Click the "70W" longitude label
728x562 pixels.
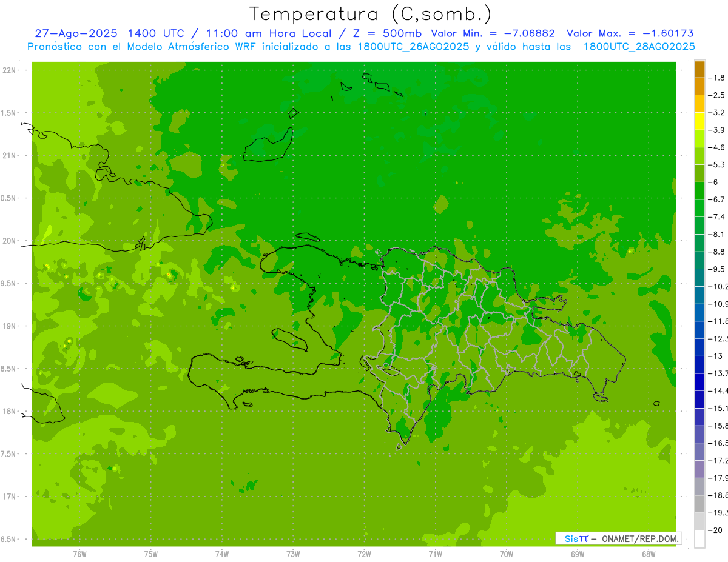[x=507, y=554]
